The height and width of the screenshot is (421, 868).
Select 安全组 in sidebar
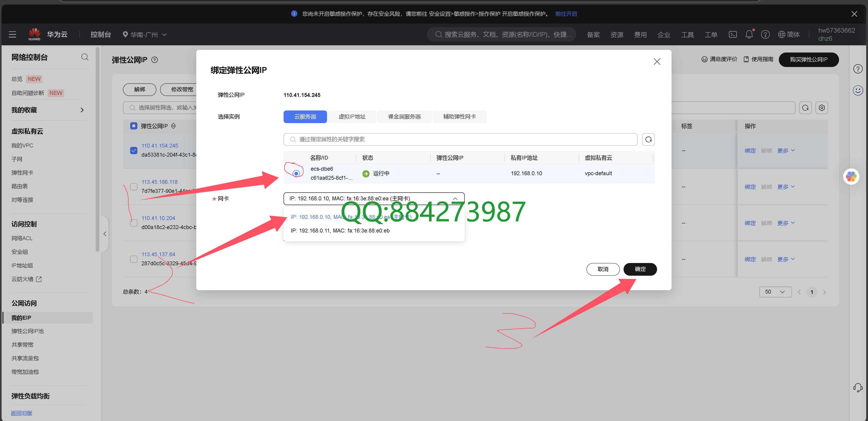pos(20,252)
